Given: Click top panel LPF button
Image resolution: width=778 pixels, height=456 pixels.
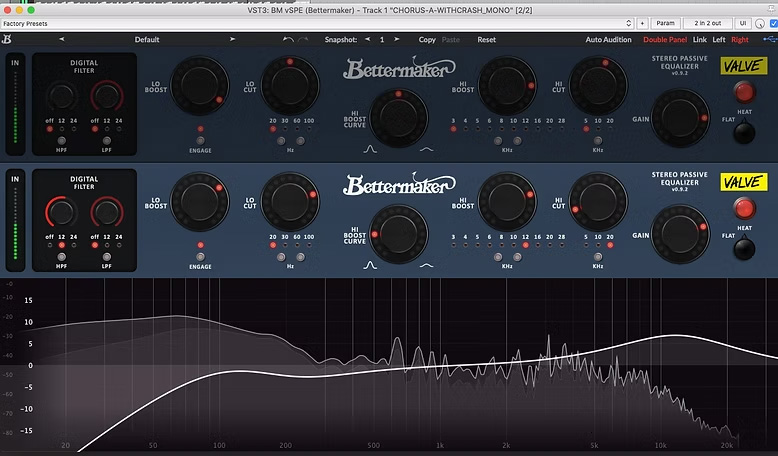Looking at the screenshot, I should [x=107, y=141].
